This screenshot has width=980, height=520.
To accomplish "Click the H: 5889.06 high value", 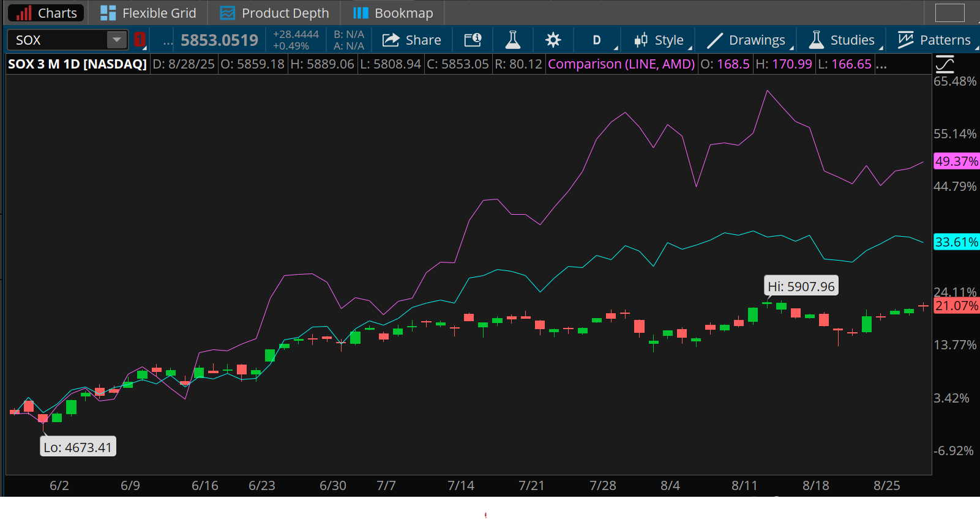I will click(x=322, y=64).
